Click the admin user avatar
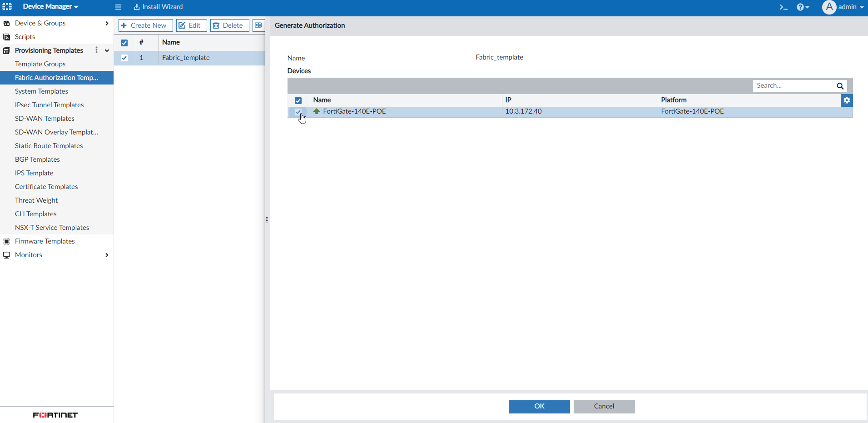This screenshot has width=868, height=423. coord(829,7)
